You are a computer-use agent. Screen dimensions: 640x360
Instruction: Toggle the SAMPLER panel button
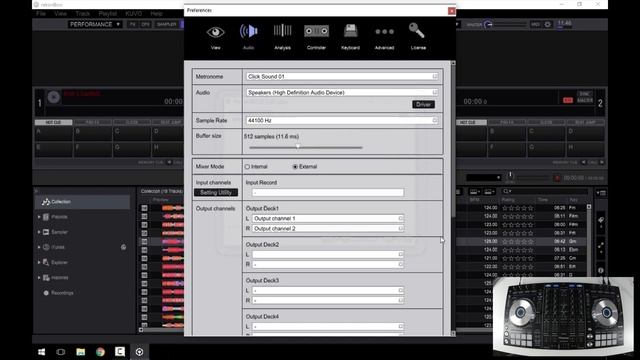[x=167, y=24]
